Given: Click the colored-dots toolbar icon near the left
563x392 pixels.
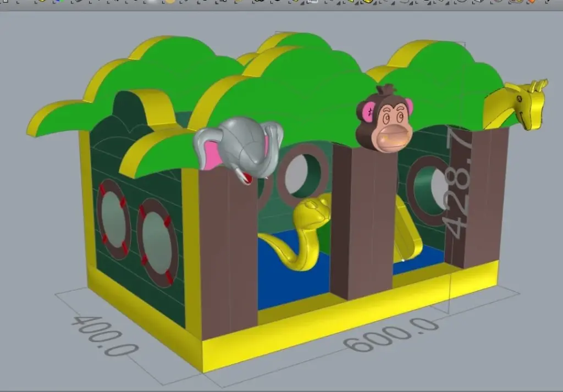Looking at the screenshot, I should click(x=59, y=3).
